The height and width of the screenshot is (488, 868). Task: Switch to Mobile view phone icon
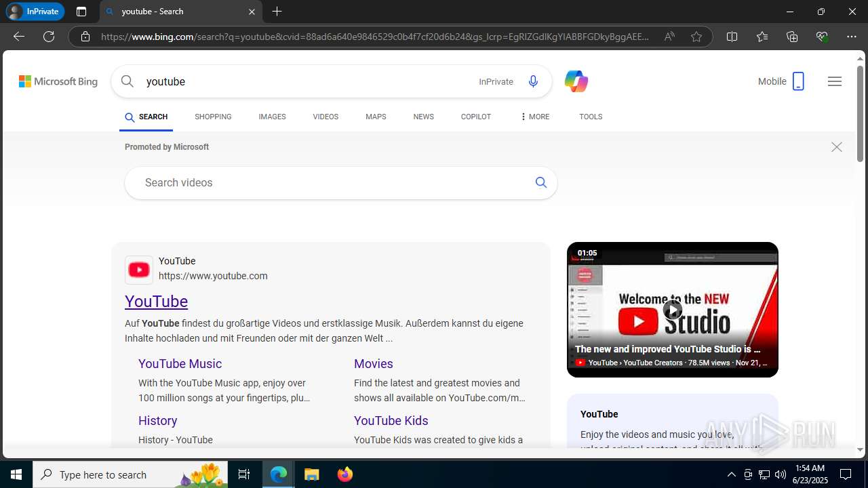click(x=798, y=81)
